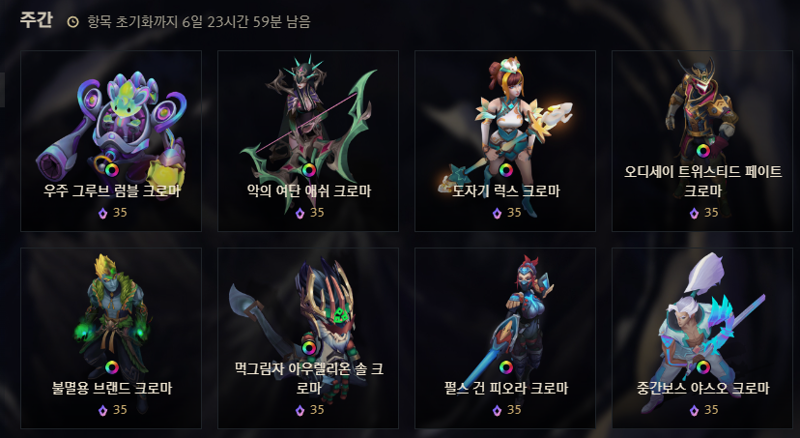
Task: Click chroma wheel icon on 불멸용 브랜드 card
Action: pos(112,367)
